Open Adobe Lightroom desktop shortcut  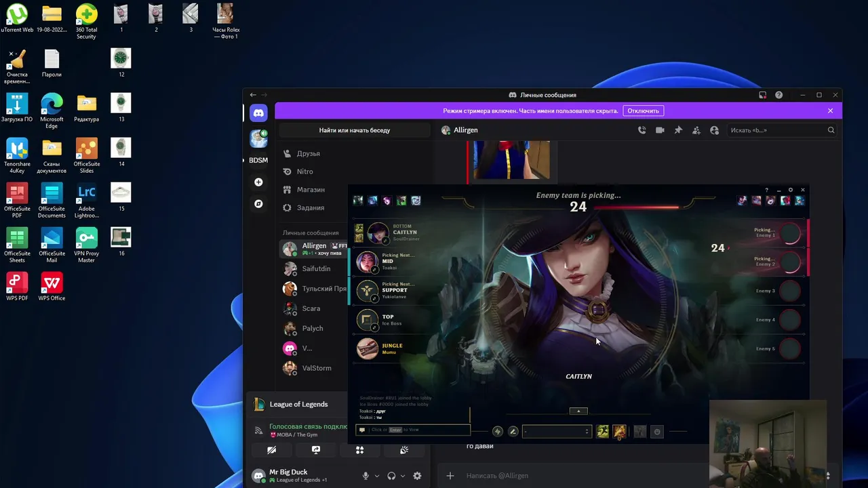click(x=87, y=201)
